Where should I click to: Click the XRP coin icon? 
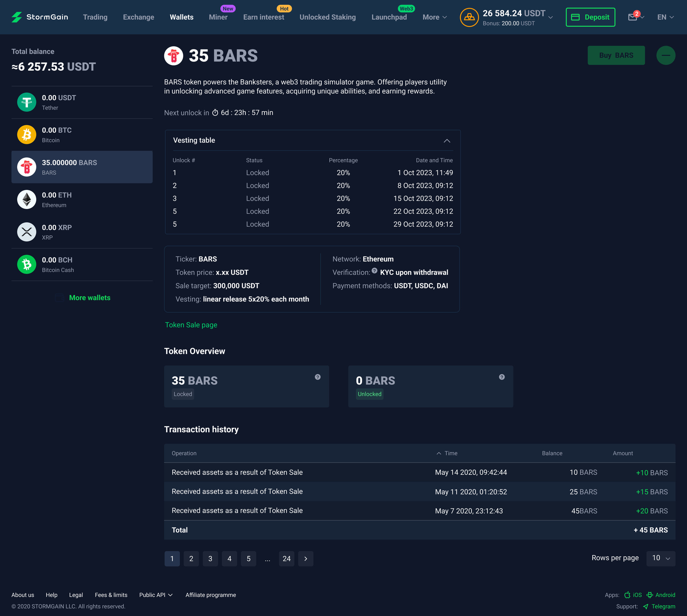(x=27, y=232)
